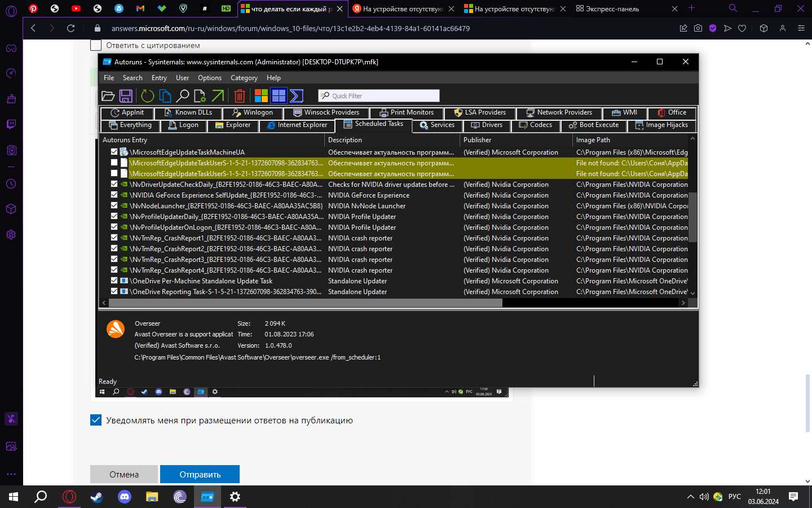The image size is (812, 508).
Task: Click the green Refresh icon in Autoruns toolbar
Action: click(147, 96)
